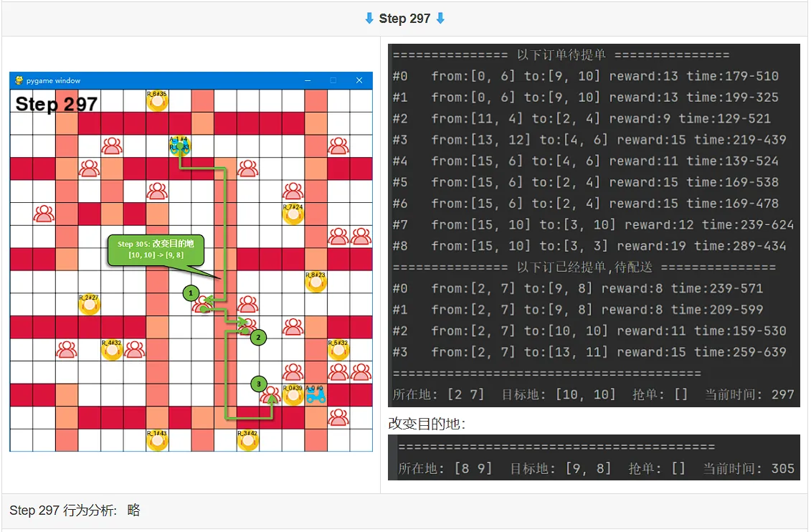Click the R_2#27 restaurant icon
This screenshot has width=811, height=532.
[x=90, y=305]
